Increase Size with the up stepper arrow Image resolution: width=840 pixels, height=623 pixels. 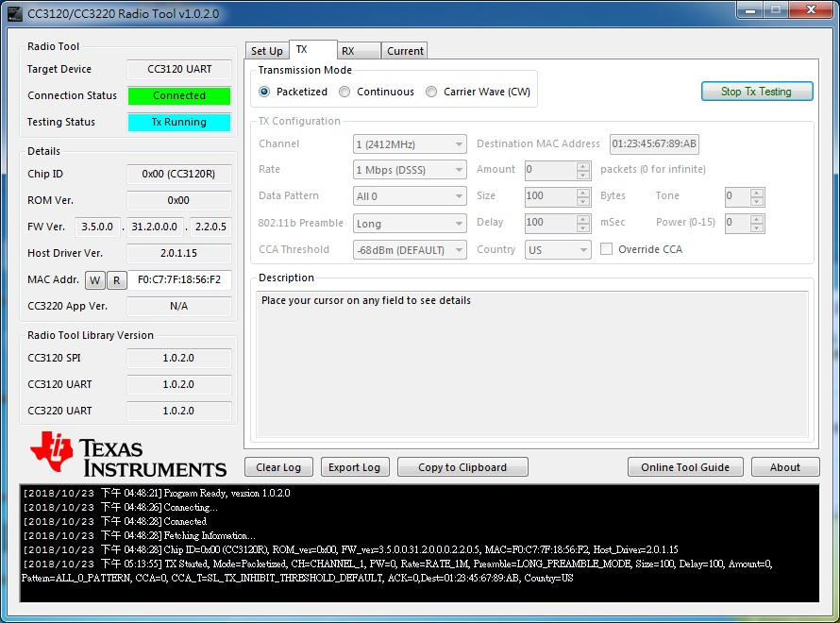[x=583, y=193]
